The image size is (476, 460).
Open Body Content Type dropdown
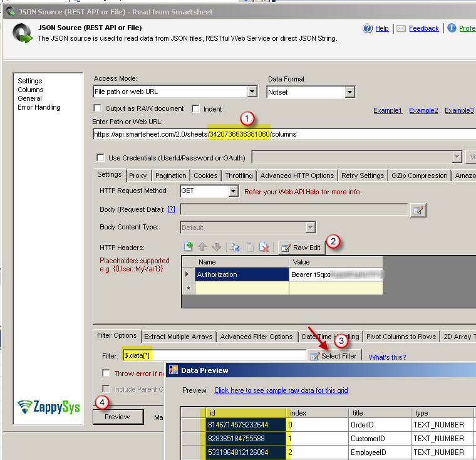point(310,227)
